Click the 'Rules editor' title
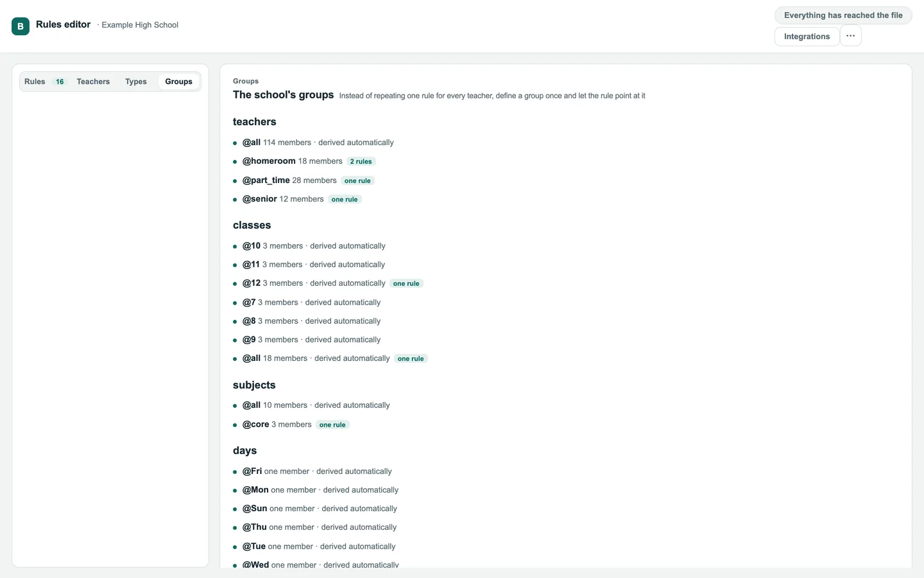 [x=63, y=24]
